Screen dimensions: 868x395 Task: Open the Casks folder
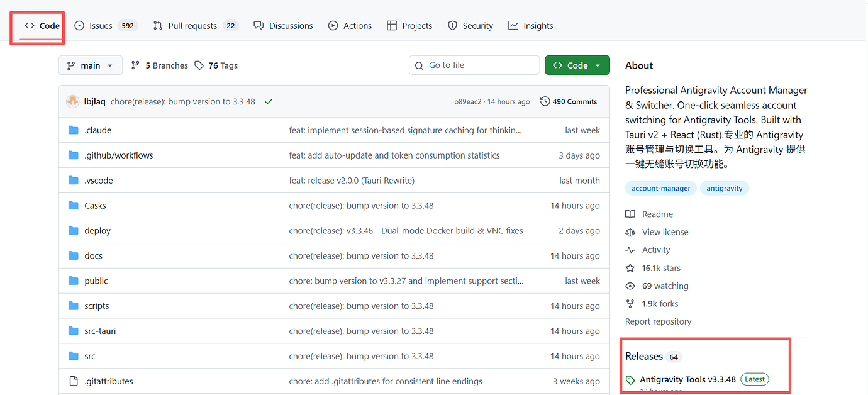coord(95,206)
